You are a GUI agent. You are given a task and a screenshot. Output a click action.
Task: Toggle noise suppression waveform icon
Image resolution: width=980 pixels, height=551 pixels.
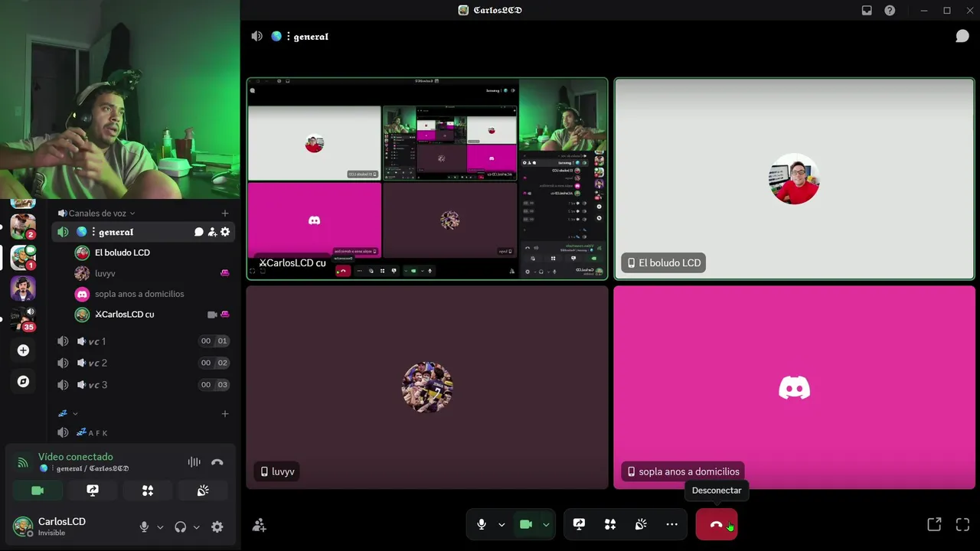194,462
